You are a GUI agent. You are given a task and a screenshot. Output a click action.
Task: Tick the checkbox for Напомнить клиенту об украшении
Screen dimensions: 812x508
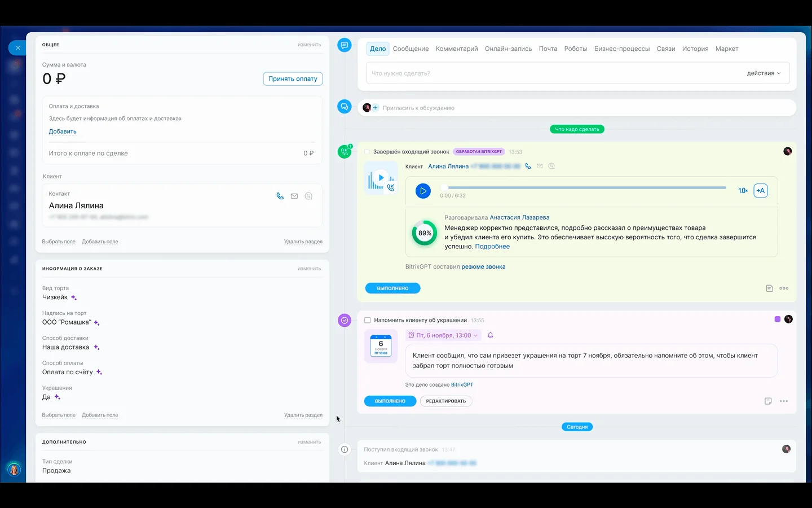(368, 320)
